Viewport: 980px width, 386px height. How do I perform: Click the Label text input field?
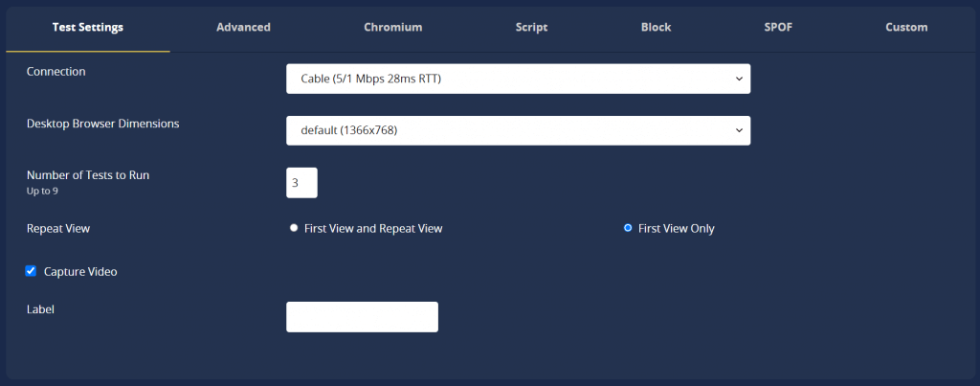coord(362,317)
